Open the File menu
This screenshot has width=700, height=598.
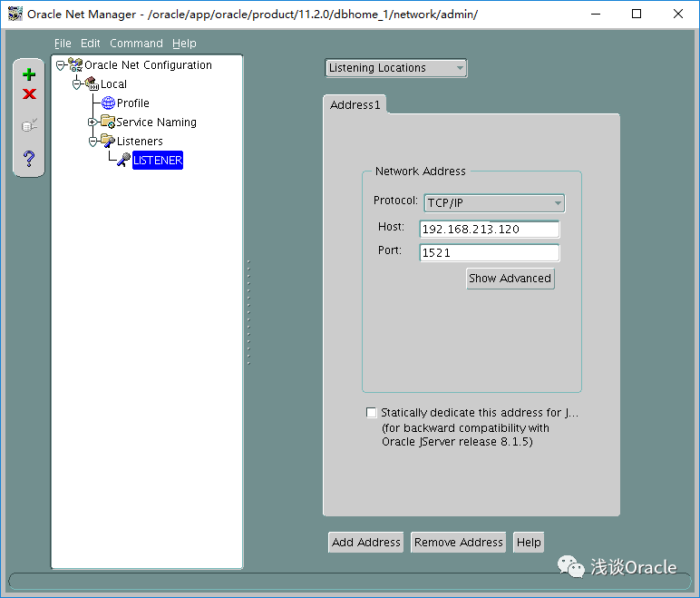click(x=63, y=44)
